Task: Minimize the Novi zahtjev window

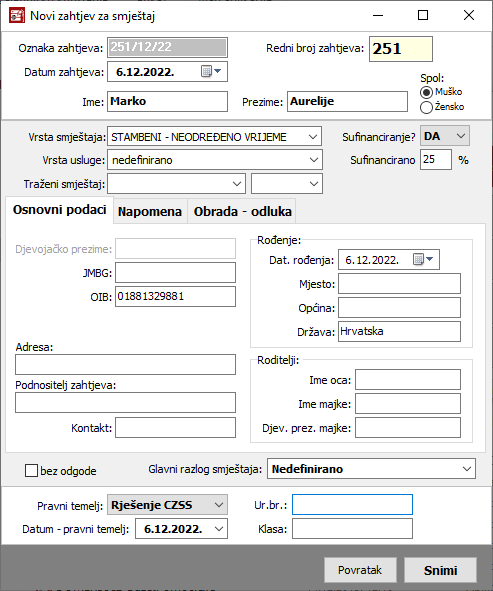Action: tap(378, 15)
